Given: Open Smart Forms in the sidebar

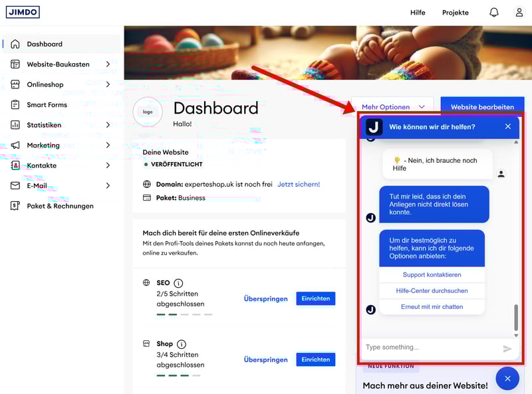Looking at the screenshot, I should pos(47,105).
